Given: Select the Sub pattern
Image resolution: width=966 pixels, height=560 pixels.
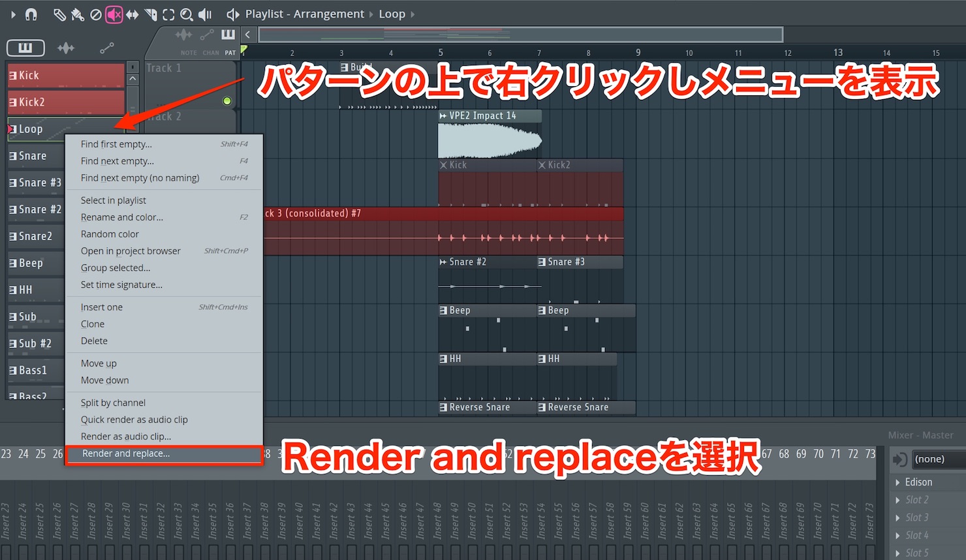Looking at the screenshot, I should pos(36,317).
